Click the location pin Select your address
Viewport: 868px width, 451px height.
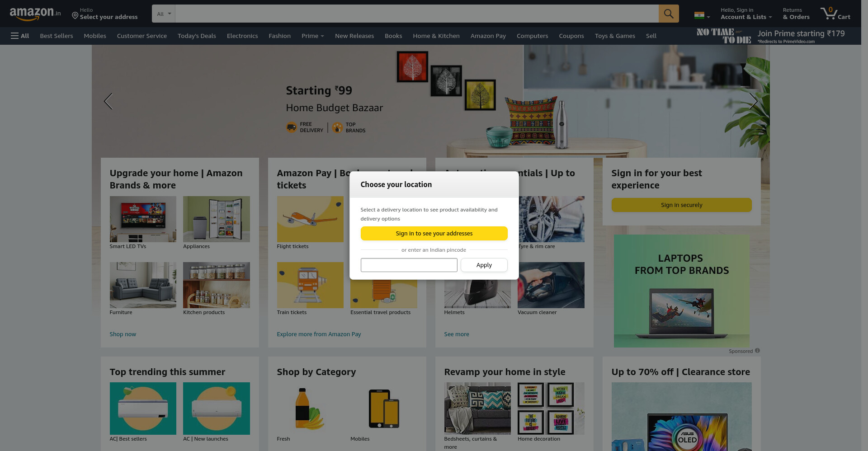[x=105, y=14]
